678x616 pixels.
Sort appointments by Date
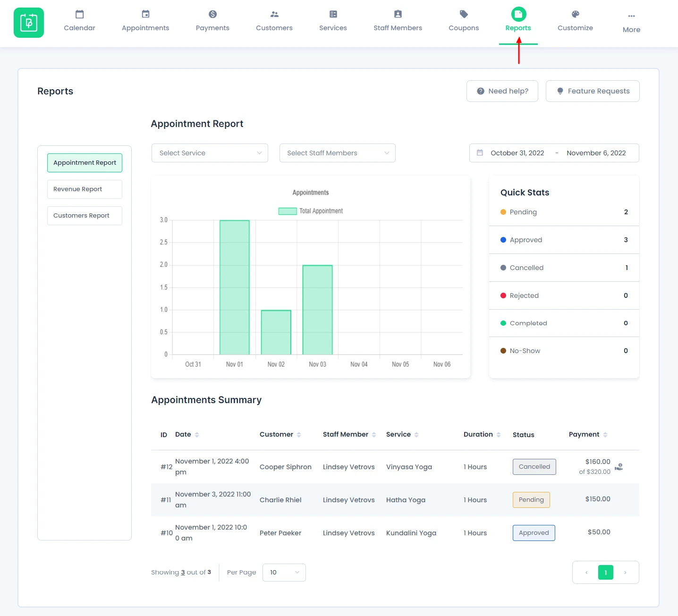197,434
